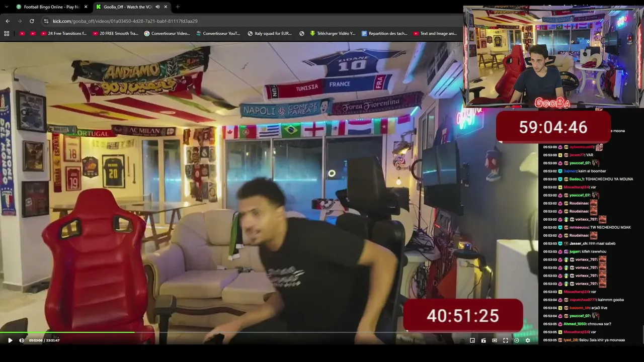Click username zapatchaa0777 in chat

(x=583, y=300)
